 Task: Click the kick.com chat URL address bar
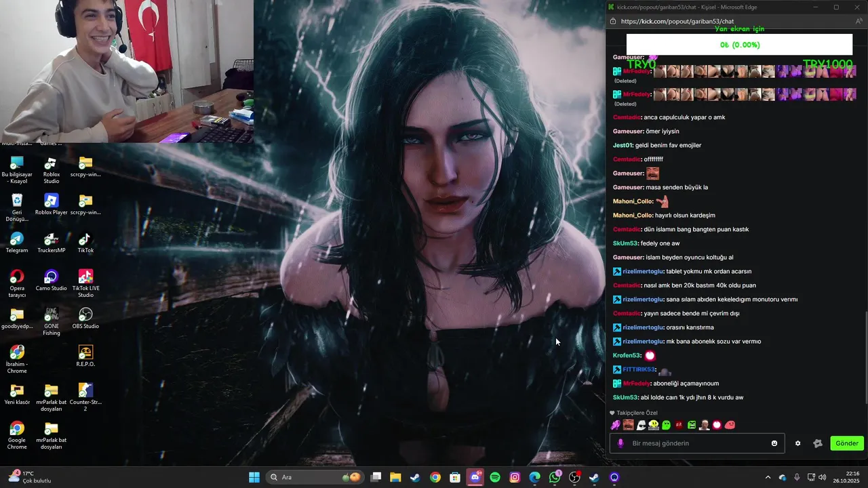677,21
